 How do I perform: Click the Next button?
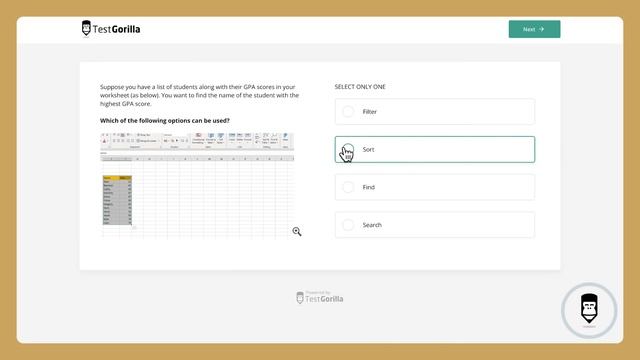pyautogui.click(x=534, y=29)
